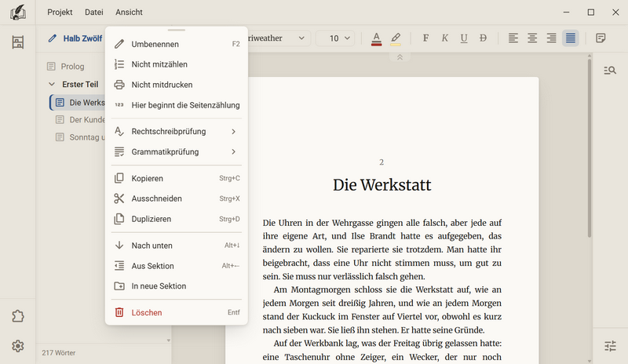Expand the Grammatikprüfung submenu arrow
Image resolution: width=628 pixels, height=364 pixels.
(x=233, y=151)
